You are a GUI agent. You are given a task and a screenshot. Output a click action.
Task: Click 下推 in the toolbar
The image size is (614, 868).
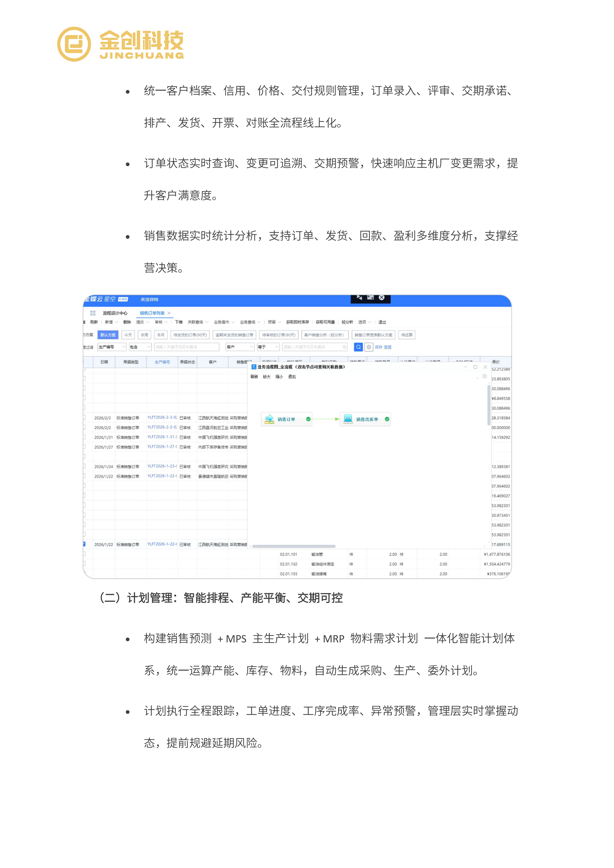[x=179, y=322]
